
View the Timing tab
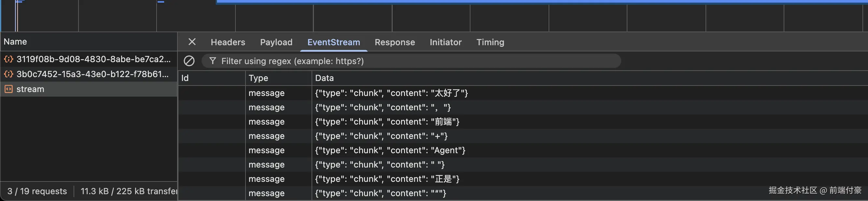[490, 42]
